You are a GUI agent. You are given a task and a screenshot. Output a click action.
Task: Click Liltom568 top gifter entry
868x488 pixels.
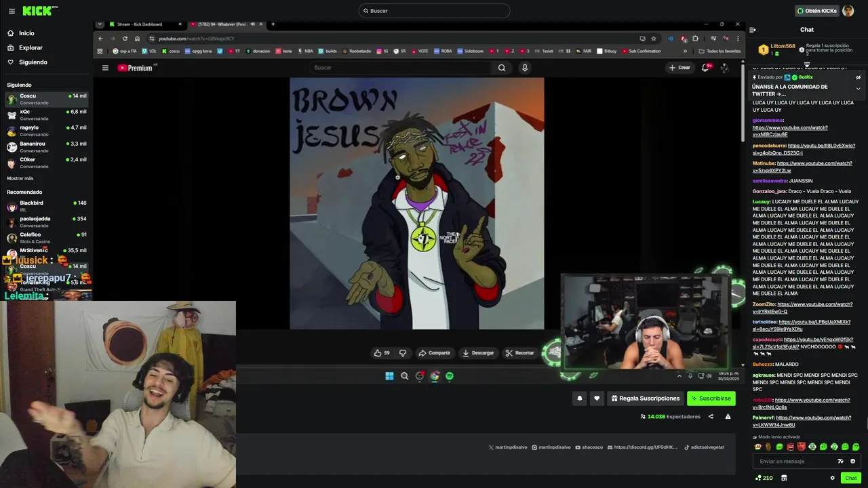tap(776, 49)
